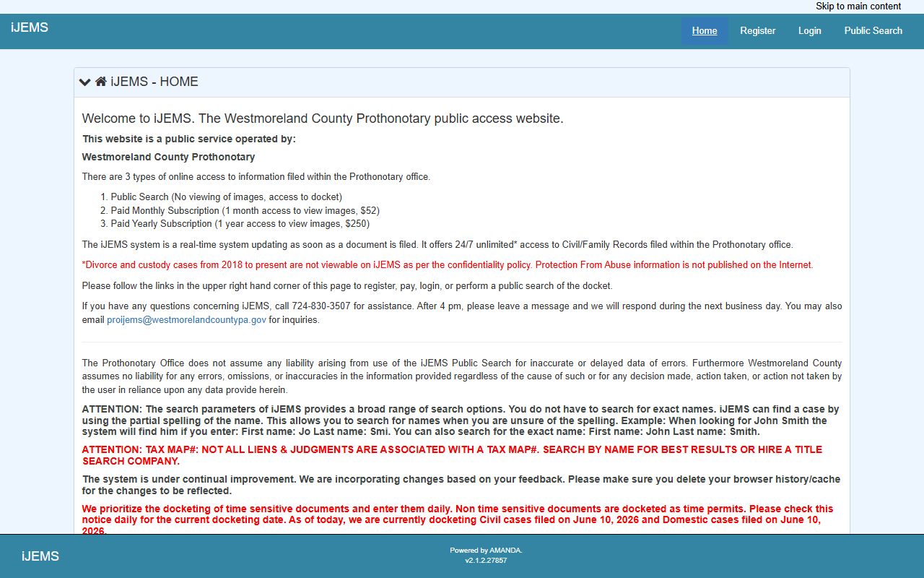Viewport: 924px width, 578px height.
Task: Follow the Skip to main content link
Action: (x=858, y=6)
